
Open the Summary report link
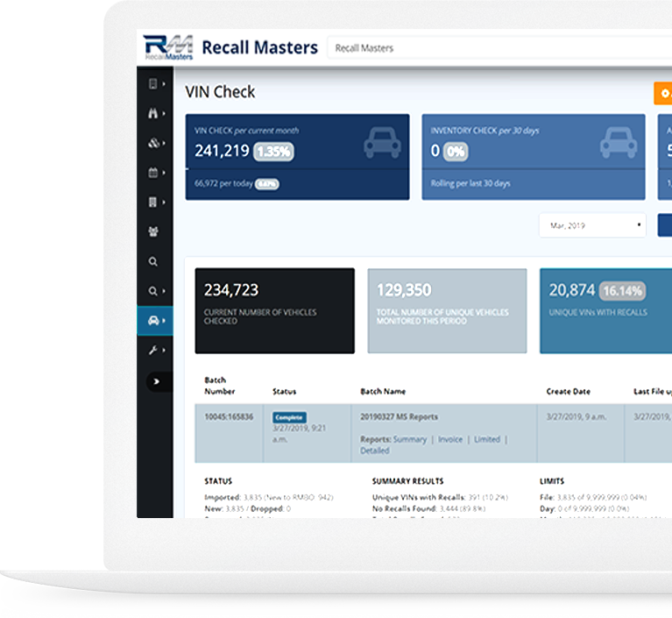point(410,439)
